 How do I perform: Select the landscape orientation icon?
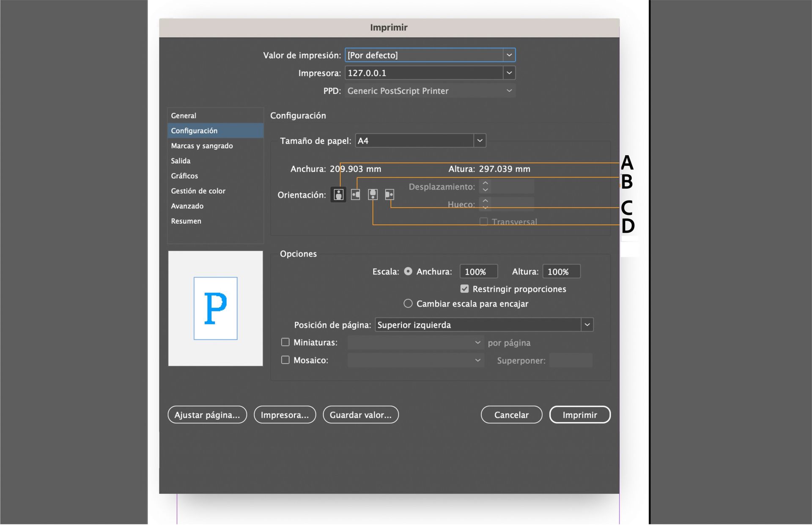(355, 195)
